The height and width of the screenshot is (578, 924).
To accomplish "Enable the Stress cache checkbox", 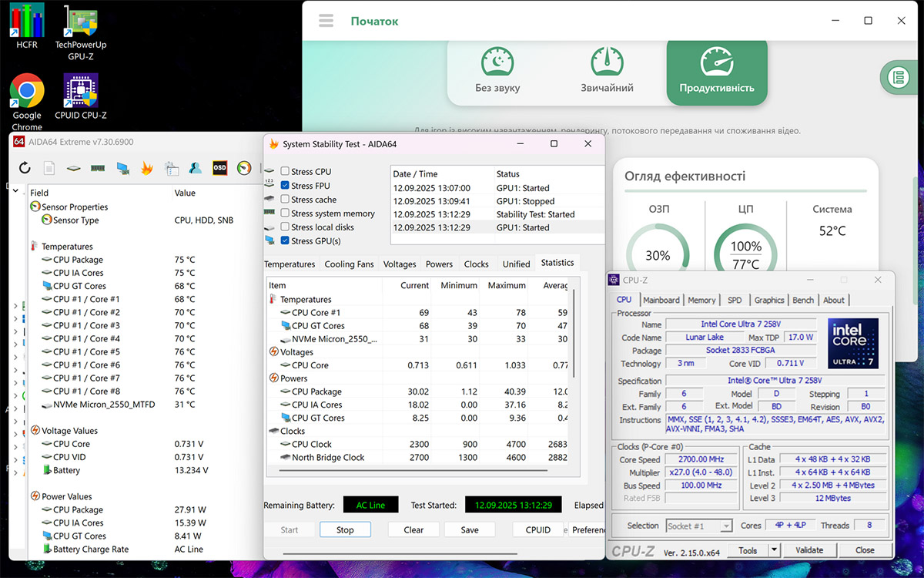I will click(285, 200).
